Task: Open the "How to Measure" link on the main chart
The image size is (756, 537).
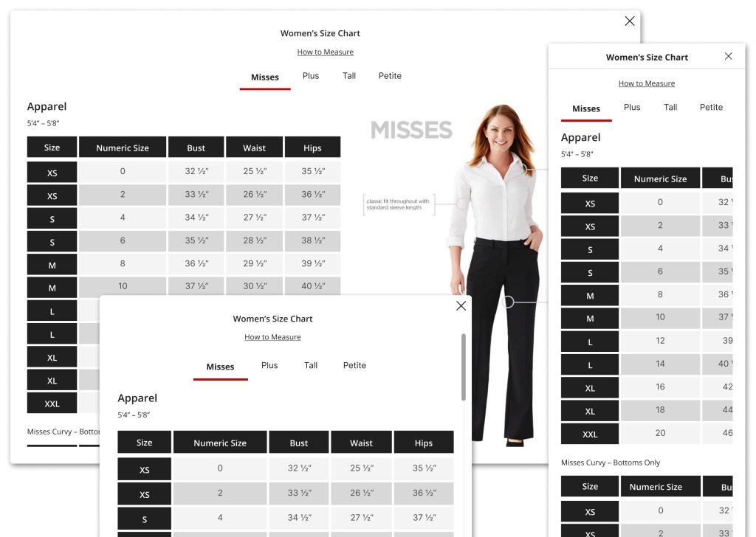Action: click(325, 52)
